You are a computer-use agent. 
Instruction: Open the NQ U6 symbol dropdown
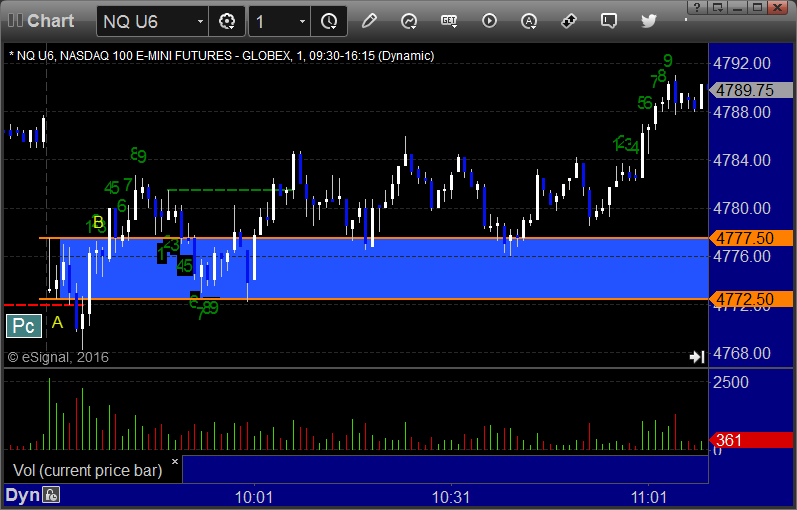[x=200, y=21]
